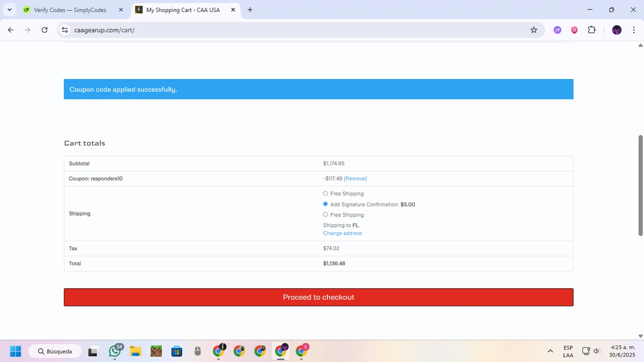Click the page scrollbar thumb

pyautogui.click(x=641, y=186)
